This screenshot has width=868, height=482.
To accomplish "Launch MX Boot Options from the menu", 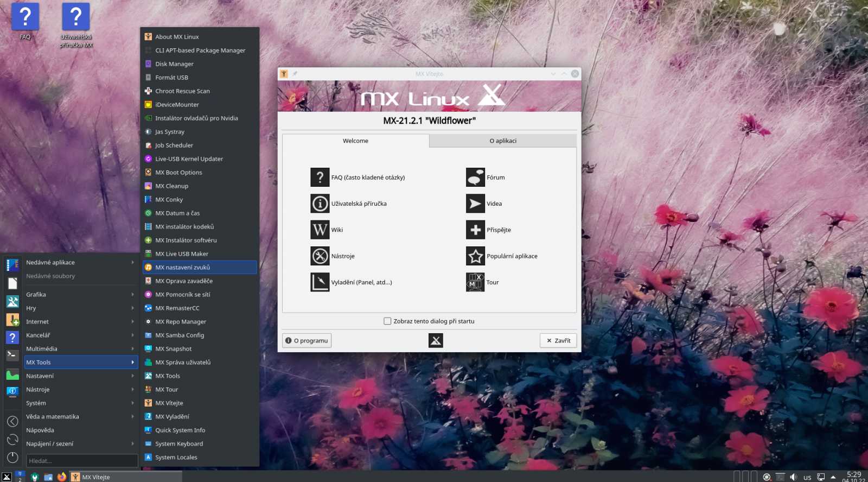I will [x=200, y=172].
